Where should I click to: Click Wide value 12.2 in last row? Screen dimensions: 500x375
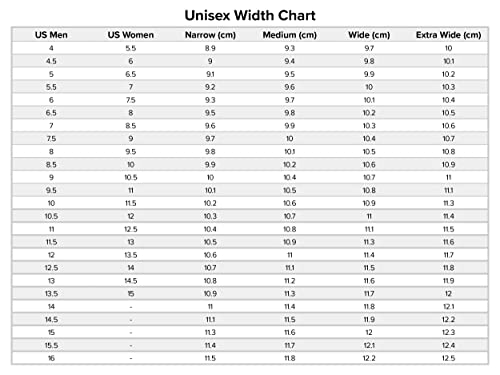(x=369, y=358)
